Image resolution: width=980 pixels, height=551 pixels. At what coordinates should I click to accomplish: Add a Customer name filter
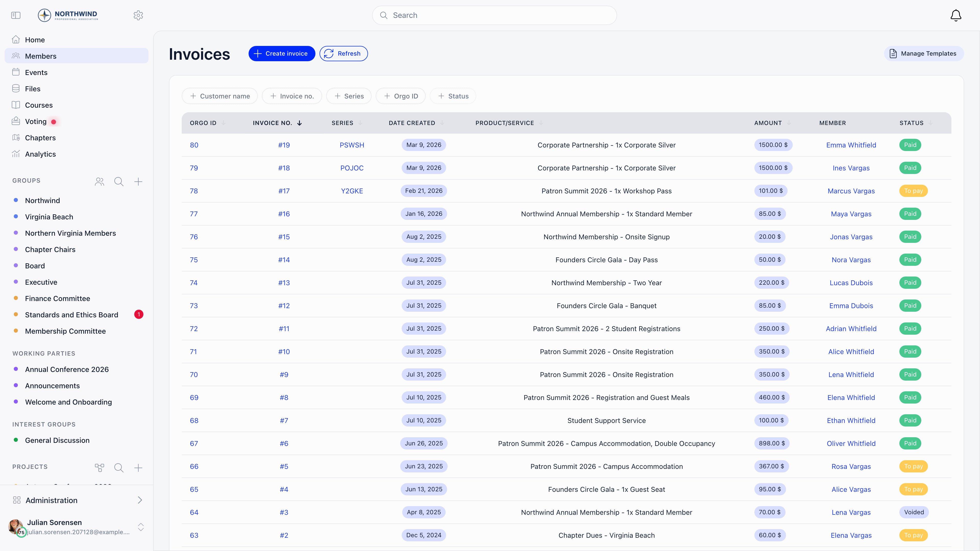click(x=219, y=96)
